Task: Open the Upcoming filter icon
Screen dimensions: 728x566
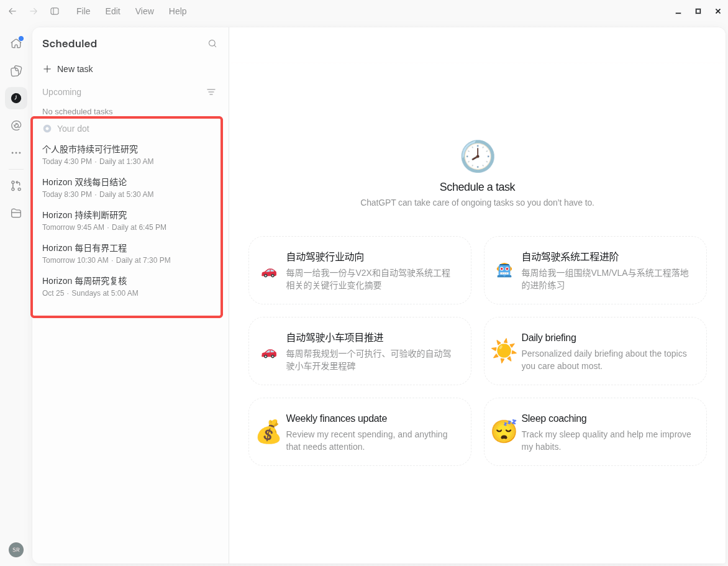Action: [211, 92]
